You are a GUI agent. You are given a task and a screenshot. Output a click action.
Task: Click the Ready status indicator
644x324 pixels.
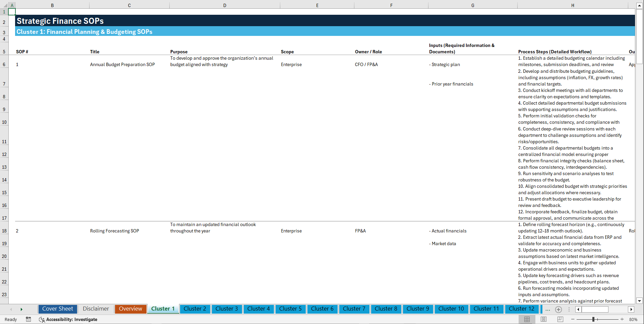10,319
